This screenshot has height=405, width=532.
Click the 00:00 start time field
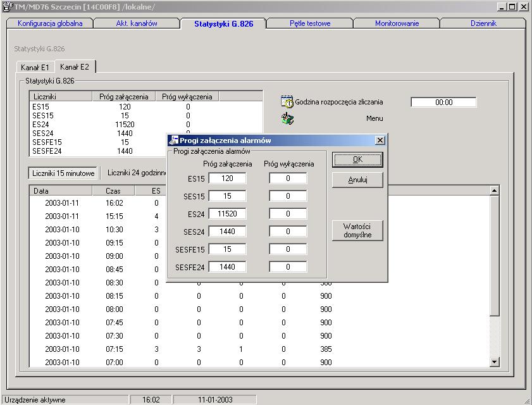[x=443, y=102]
